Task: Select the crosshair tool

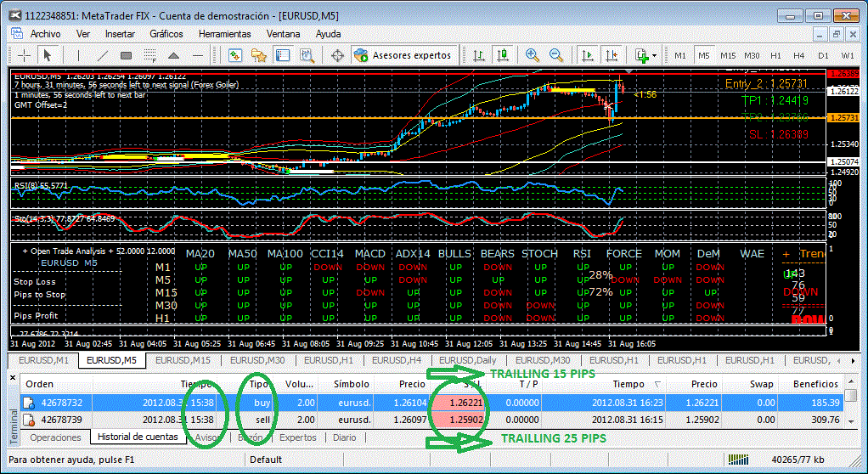Action: [25, 55]
